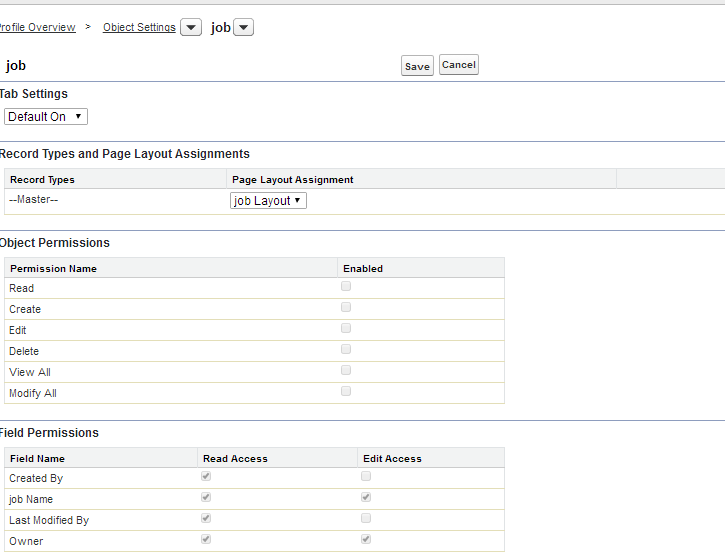This screenshot has height=554, width=725.
Task: Toggle Edit Access for Owner field
Action: tap(366, 539)
